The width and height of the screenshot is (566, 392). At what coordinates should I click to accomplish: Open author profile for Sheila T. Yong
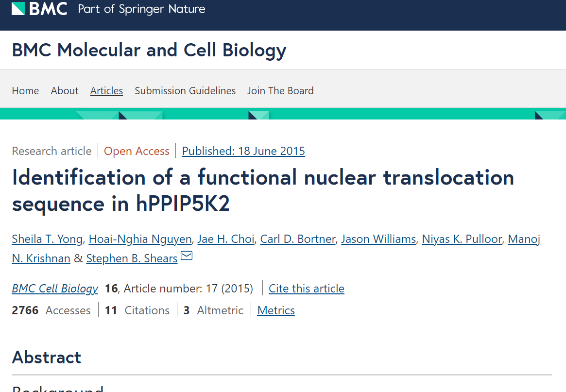tap(47, 239)
